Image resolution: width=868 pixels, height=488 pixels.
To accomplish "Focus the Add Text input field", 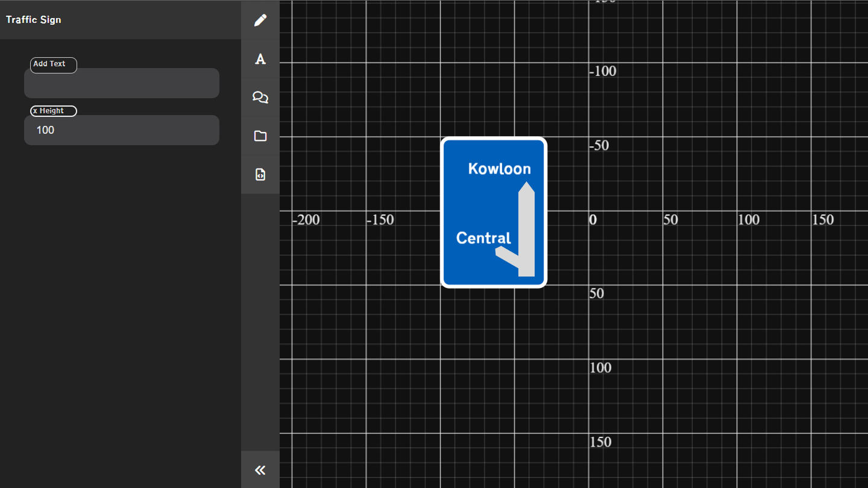I will click(x=122, y=84).
